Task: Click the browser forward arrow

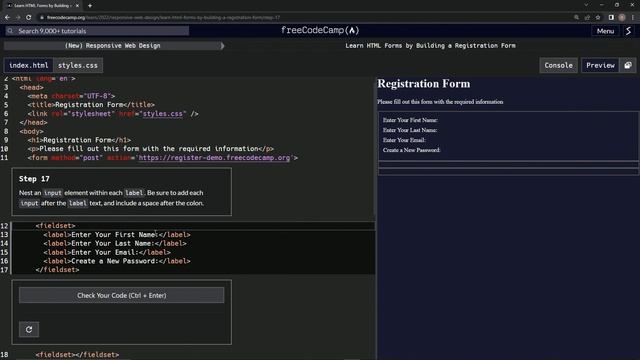Action: click(18, 18)
